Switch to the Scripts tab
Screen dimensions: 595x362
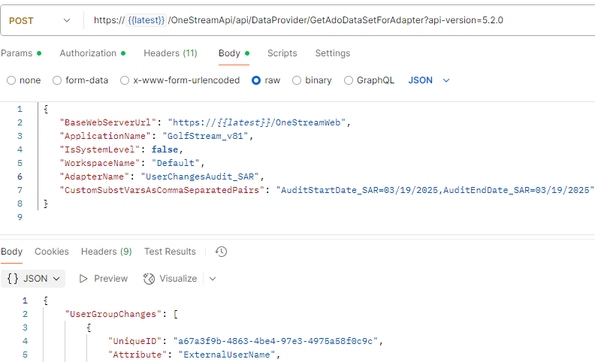(x=282, y=53)
